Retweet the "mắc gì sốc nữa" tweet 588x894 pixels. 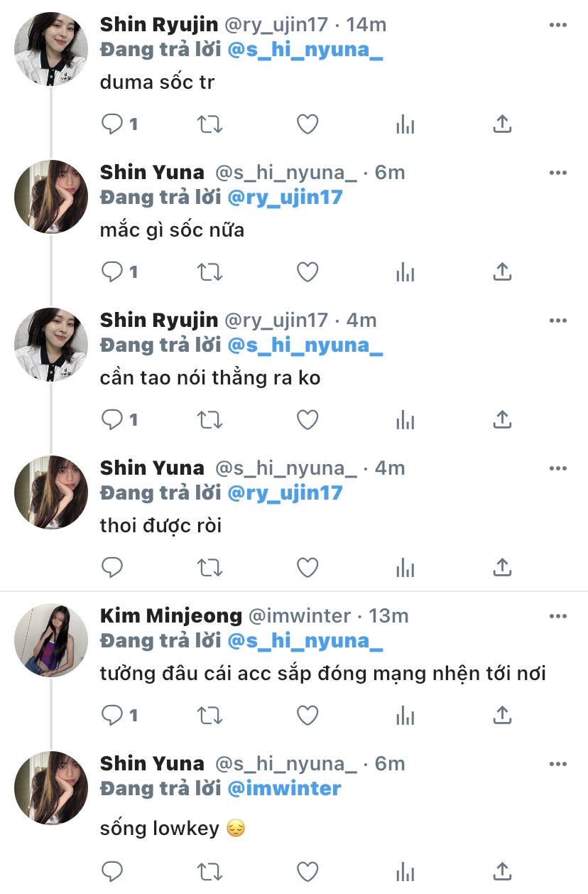(209, 272)
